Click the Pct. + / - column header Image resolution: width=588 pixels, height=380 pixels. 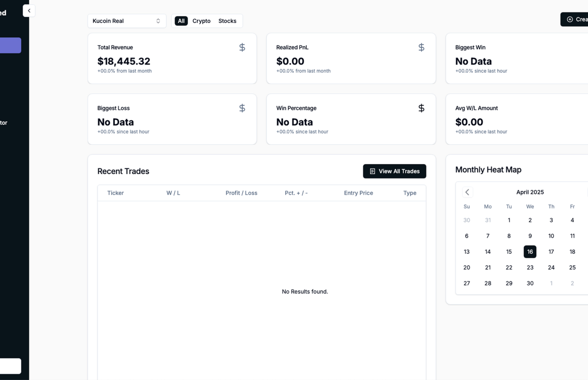pos(296,193)
